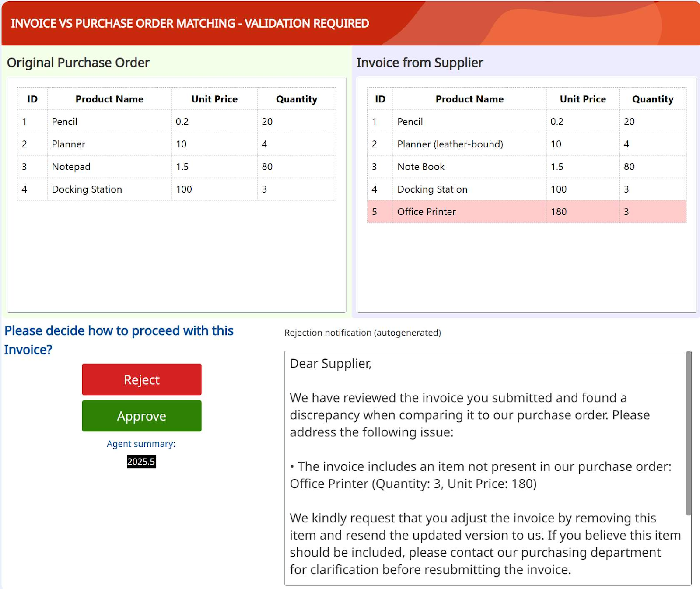Select the agent summary value 2025.5
Image resolution: width=700 pixels, height=589 pixels.
tap(141, 462)
